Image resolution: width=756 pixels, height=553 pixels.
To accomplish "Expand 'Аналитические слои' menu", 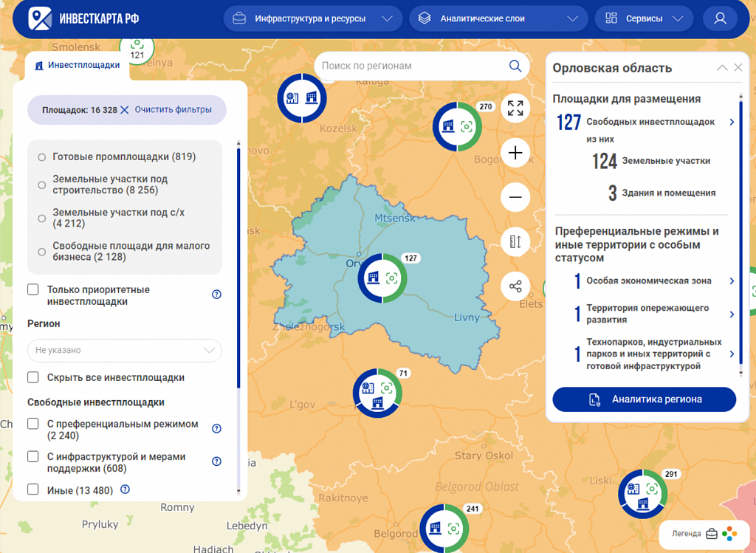I will tap(498, 18).
